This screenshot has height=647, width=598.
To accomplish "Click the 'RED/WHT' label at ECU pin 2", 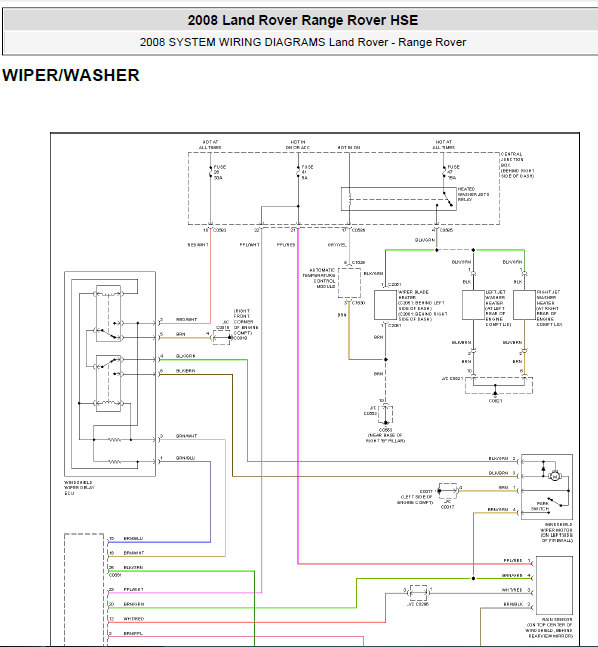I will 186,319.
